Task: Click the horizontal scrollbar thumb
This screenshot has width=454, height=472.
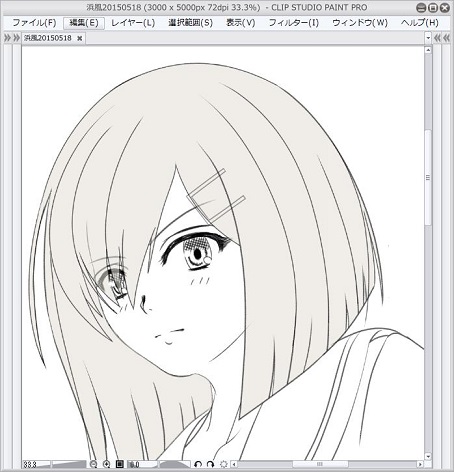Action: [320, 464]
